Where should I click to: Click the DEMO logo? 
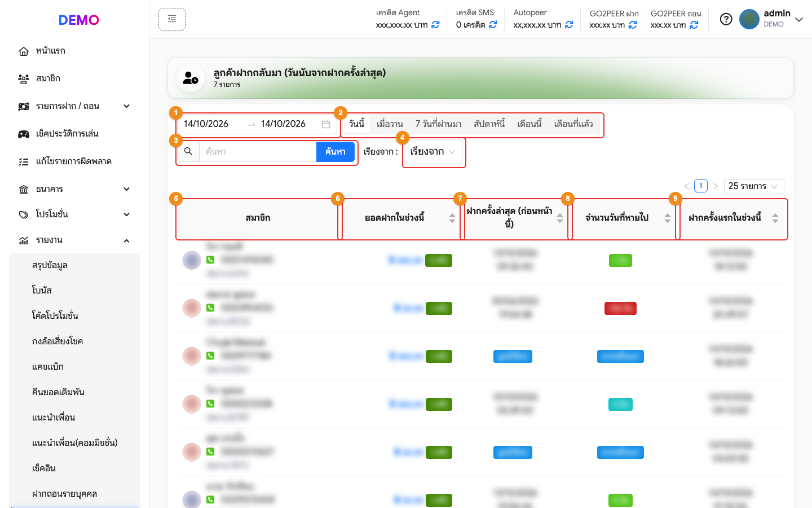pos(79,20)
